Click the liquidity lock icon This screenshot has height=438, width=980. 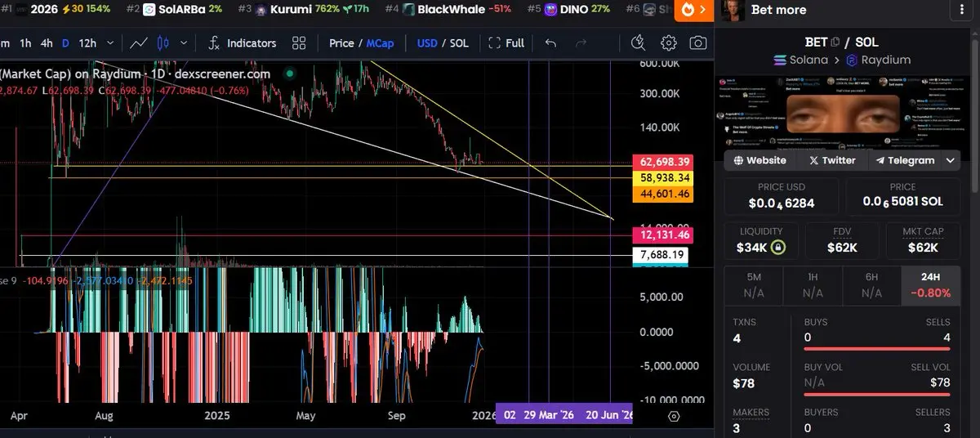point(778,248)
